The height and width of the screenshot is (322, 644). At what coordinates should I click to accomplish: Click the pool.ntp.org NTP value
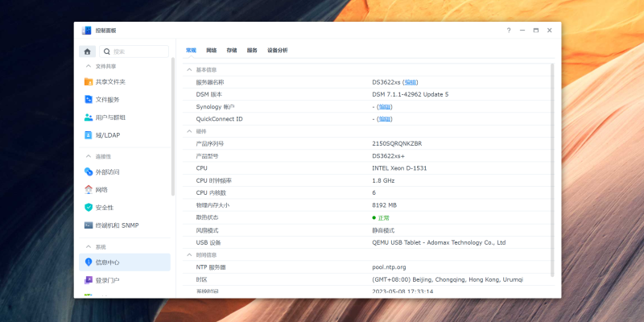click(x=389, y=267)
